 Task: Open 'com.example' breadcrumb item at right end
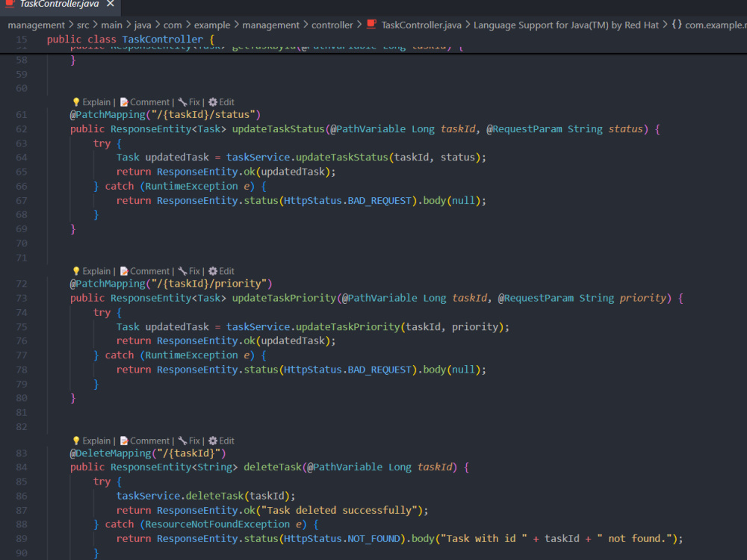click(x=716, y=25)
